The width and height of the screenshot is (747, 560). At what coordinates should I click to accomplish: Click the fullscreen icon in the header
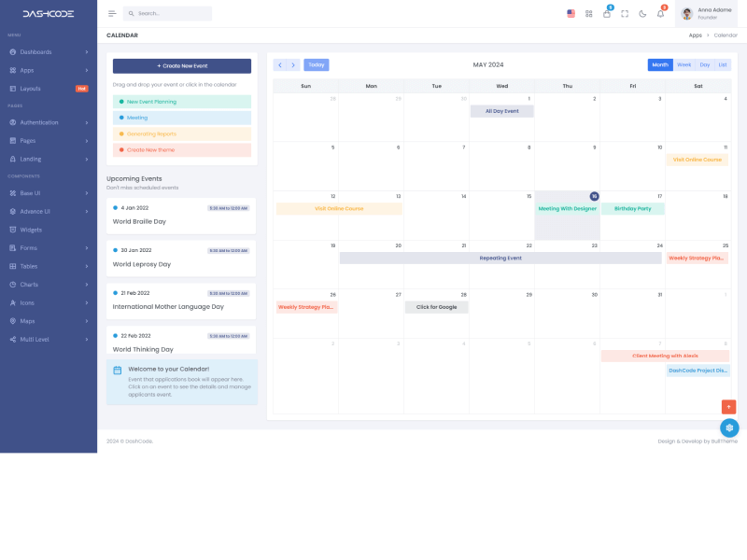pyautogui.click(x=625, y=13)
